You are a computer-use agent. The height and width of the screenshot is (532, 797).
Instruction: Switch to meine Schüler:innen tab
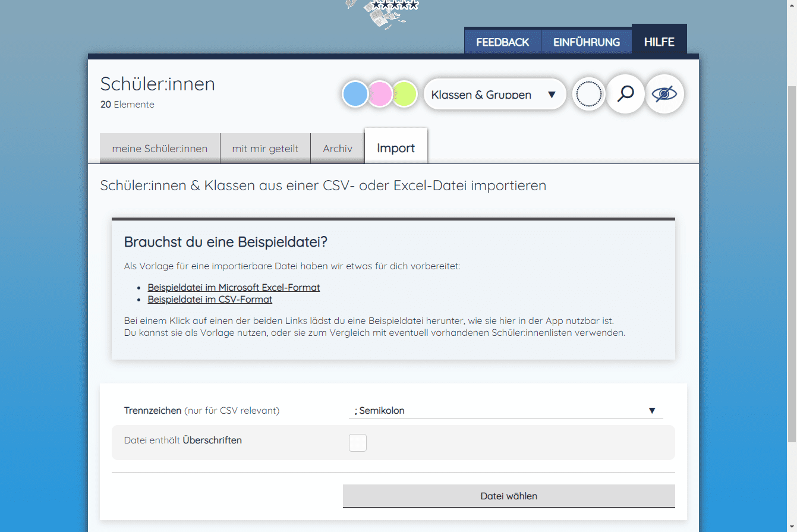[x=160, y=149]
